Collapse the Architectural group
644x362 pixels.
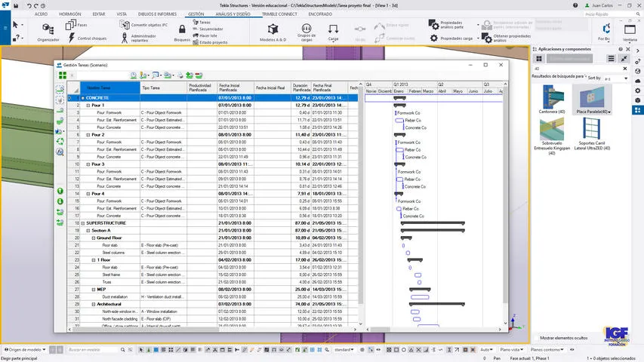(93, 304)
